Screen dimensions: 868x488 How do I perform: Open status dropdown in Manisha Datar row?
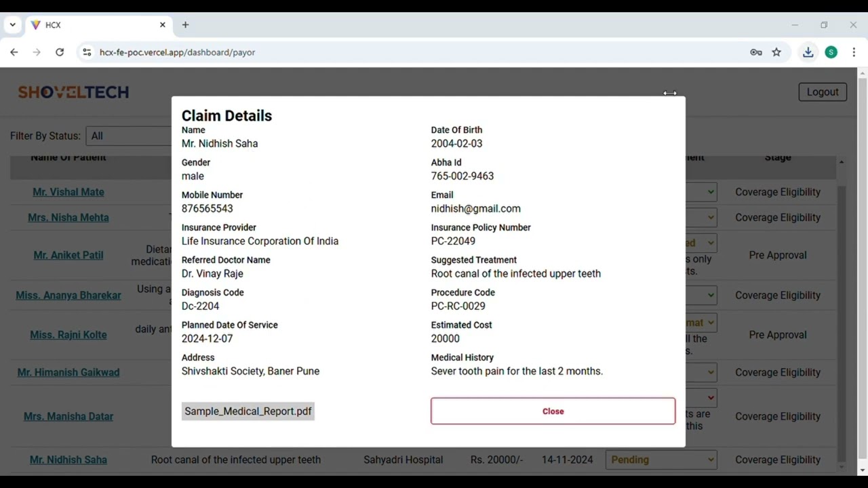701,398
